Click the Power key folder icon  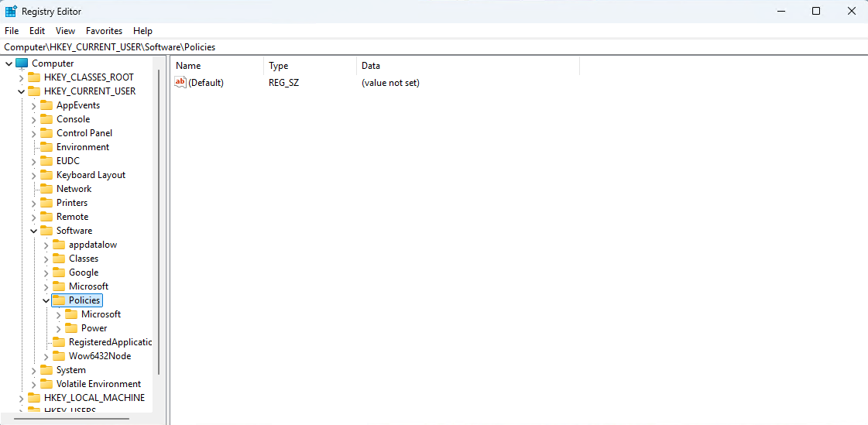(71, 328)
